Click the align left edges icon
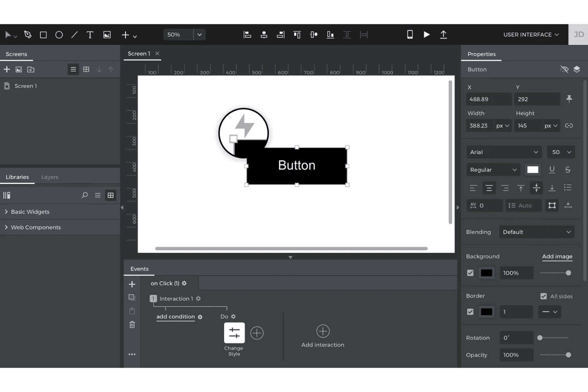 point(247,35)
